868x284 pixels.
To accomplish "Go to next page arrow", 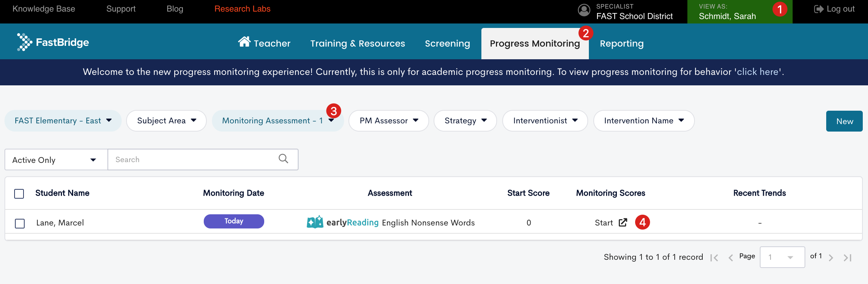I will click(831, 258).
